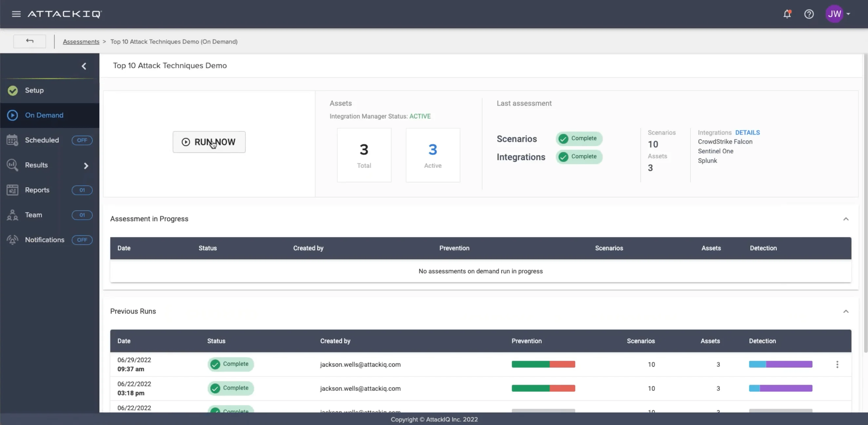Click detection bar for 03:18 pm run
The width and height of the screenshot is (868, 425).
point(780,388)
